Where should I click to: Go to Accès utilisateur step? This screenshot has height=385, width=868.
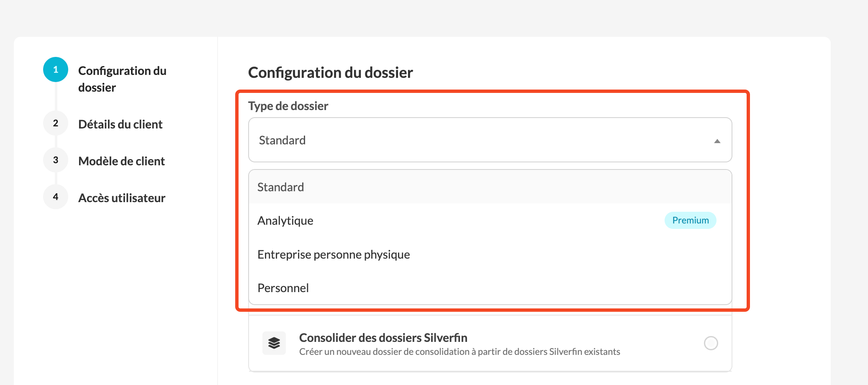(x=122, y=198)
